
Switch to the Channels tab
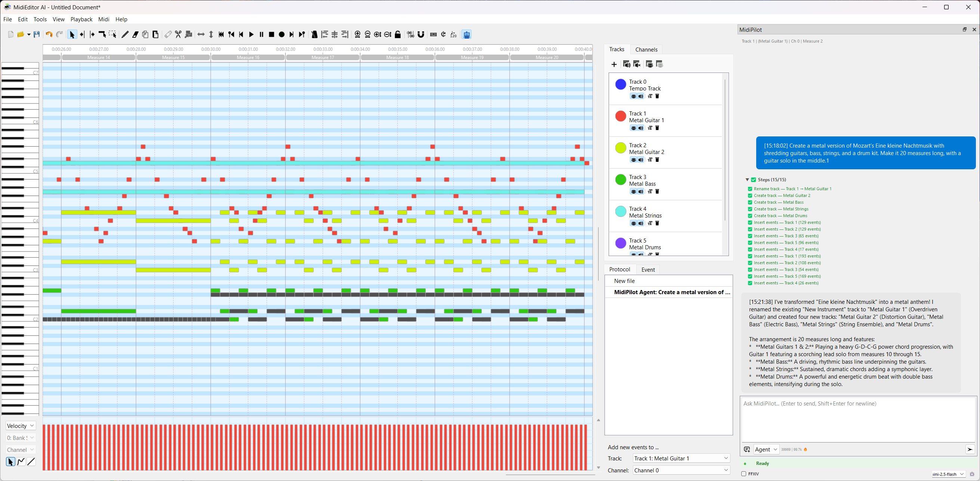tap(646, 49)
